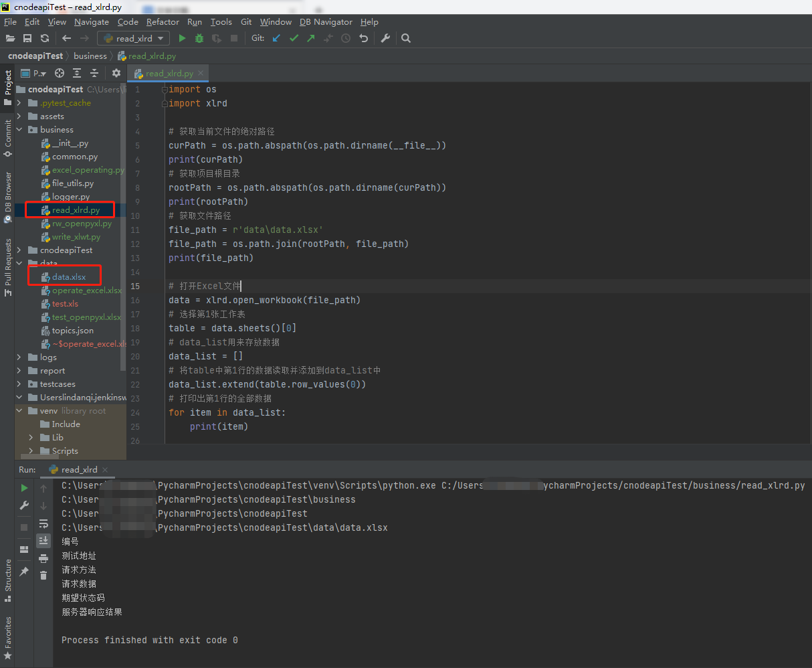Select topics.json in the project tree
The height and width of the screenshot is (668, 812).
click(x=72, y=331)
